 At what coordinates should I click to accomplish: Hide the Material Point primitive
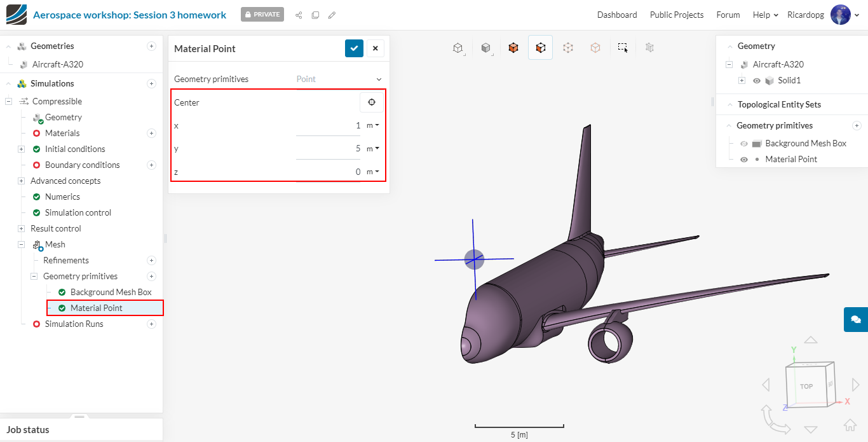[744, 160]
